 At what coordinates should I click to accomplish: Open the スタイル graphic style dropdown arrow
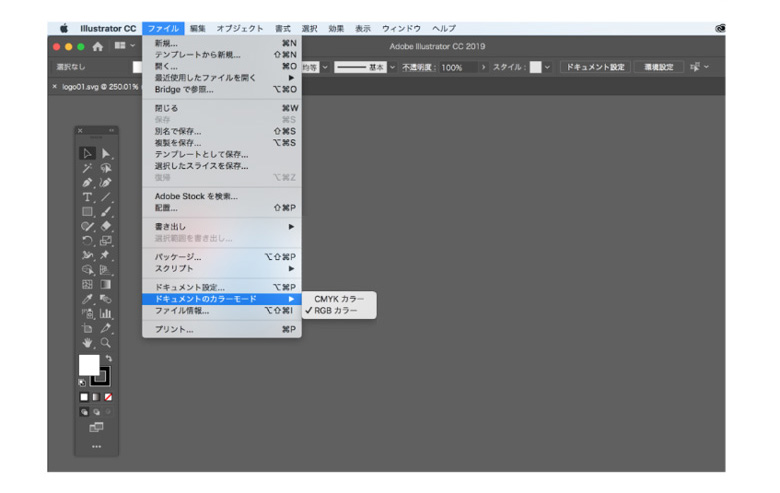547,67
